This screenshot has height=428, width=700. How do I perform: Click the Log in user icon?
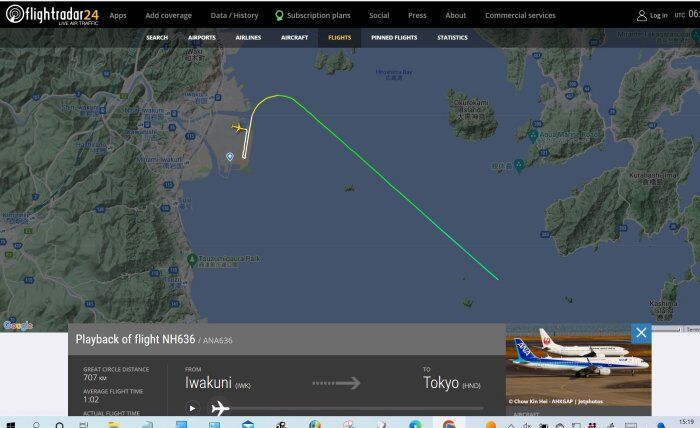click(x=642, y=16)
